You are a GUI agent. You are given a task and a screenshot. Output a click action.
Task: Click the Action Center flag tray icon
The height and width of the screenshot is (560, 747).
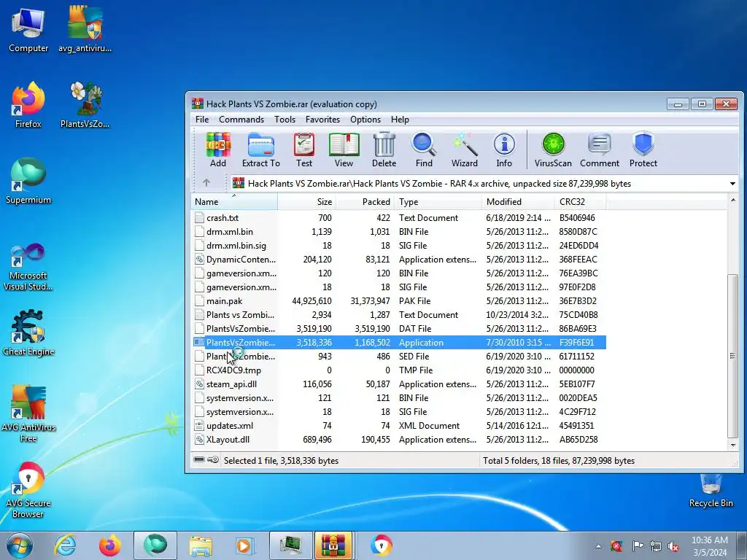(x=638, y=545)
